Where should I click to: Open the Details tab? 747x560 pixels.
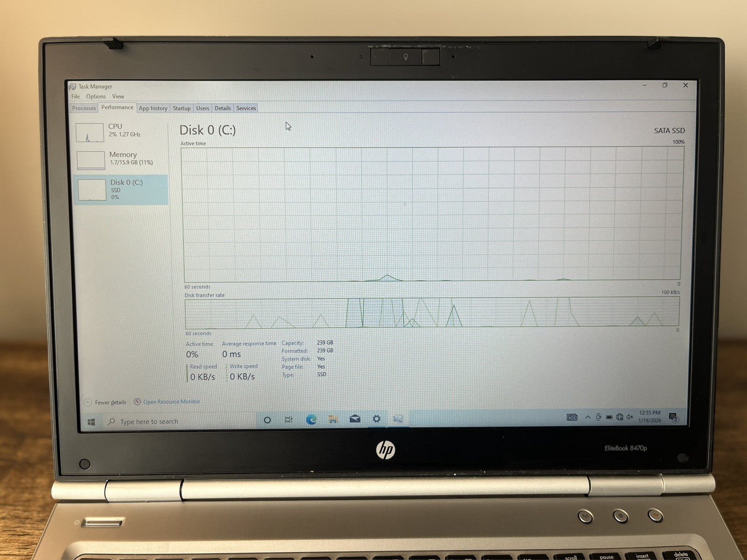click(x=223, y=108)
